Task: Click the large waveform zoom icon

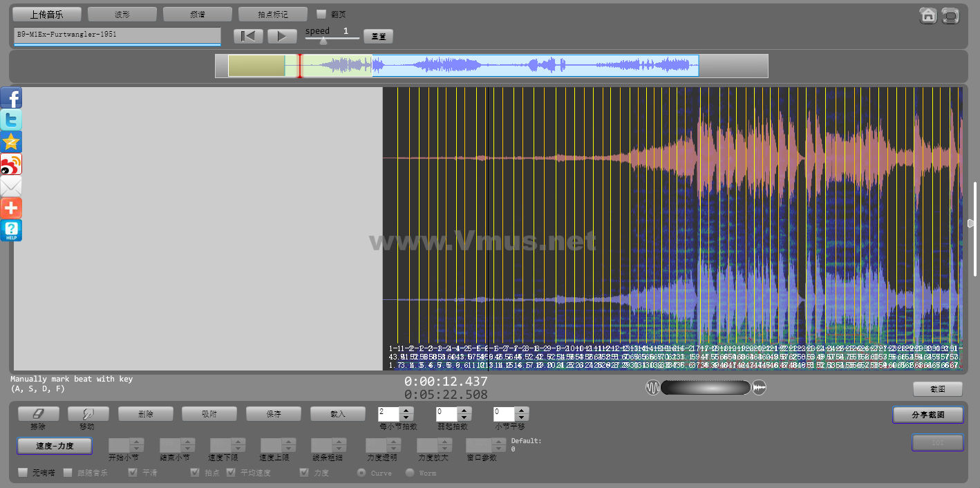Action: [x=760, y=388]
